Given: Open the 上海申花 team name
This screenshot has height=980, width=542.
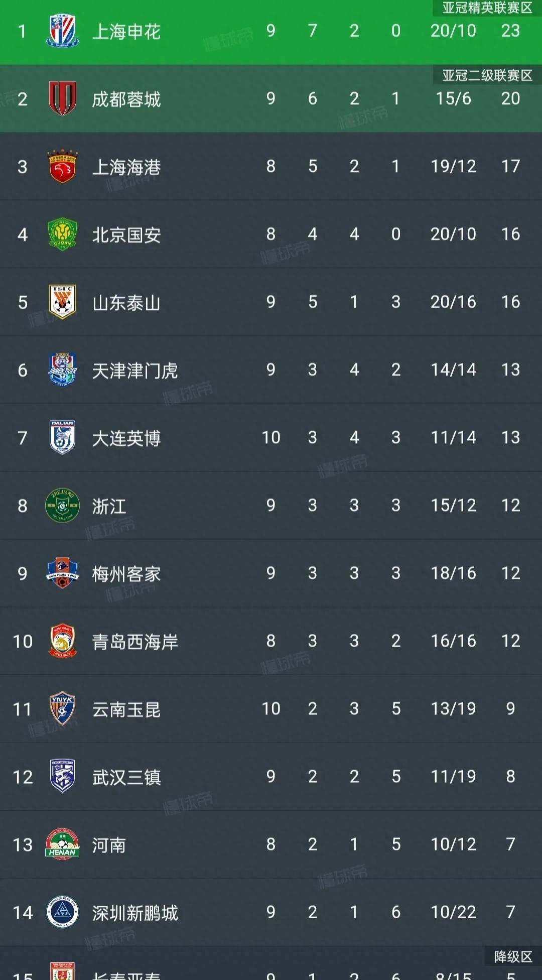Looking at the screenshot, I should [126, 32].
